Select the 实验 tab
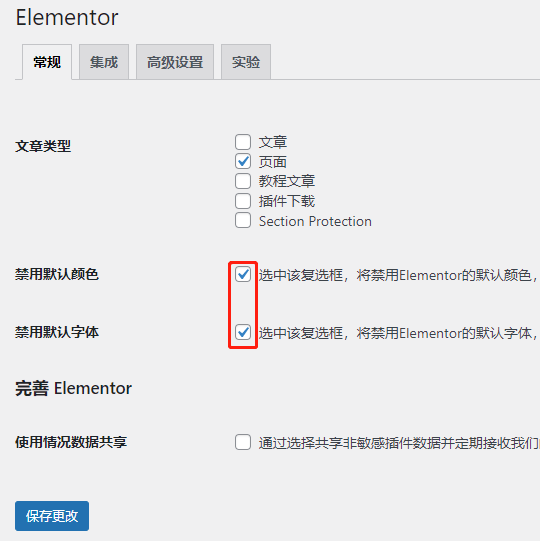The height and width of the screenshot is (541, 540). [x=246, y=62]
